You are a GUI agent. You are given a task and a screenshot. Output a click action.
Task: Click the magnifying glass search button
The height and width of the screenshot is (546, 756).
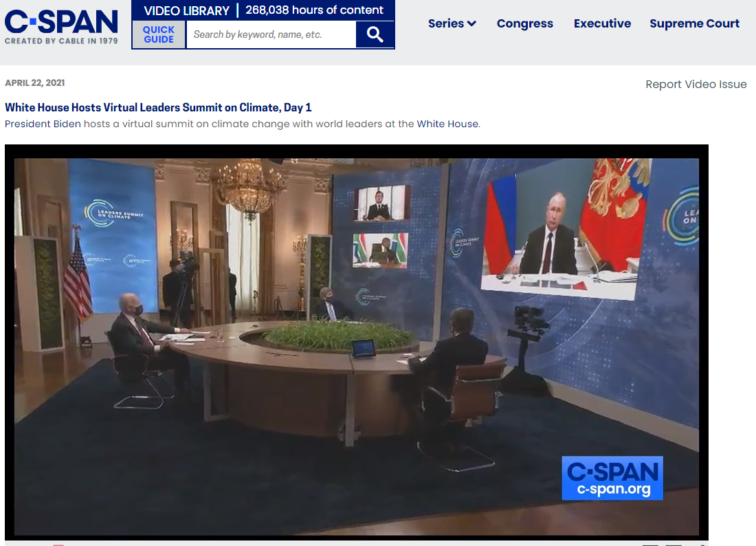click(x=375, y=35)
